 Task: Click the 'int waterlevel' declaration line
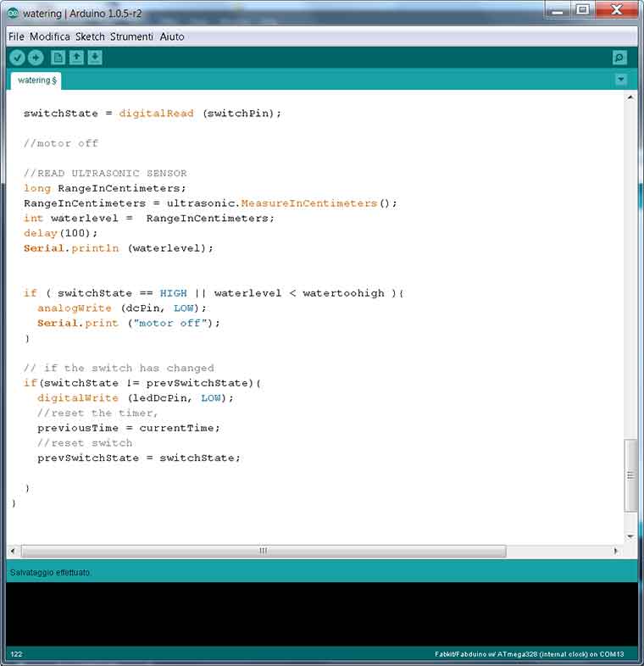(x=149, y=219)
